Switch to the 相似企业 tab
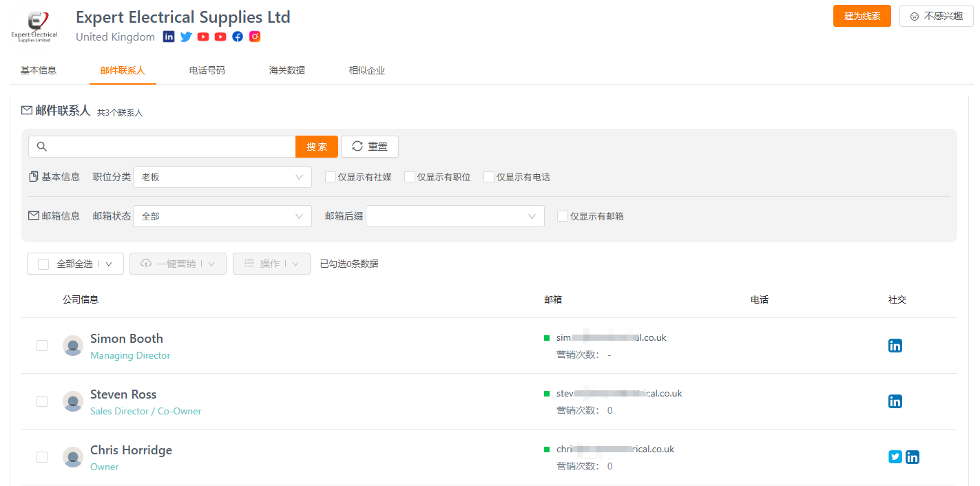The height and width of the screenshot is (486, 980). (367, 70)
